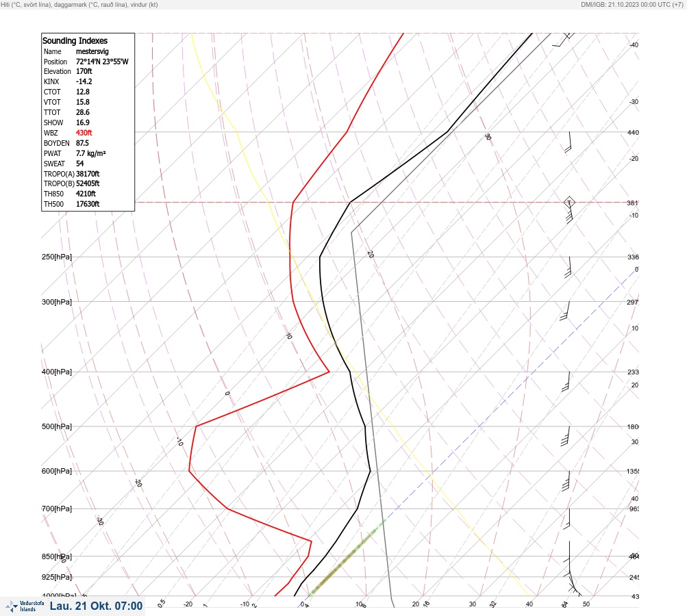Click the TROPO(A) value 38170ft
687x616 pixels.
88,174
